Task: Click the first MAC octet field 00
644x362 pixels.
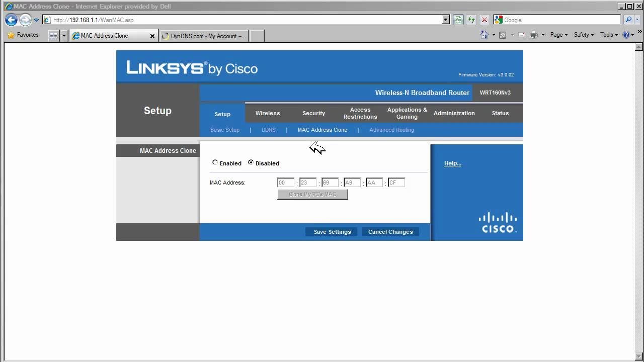Action: (286, 183)
